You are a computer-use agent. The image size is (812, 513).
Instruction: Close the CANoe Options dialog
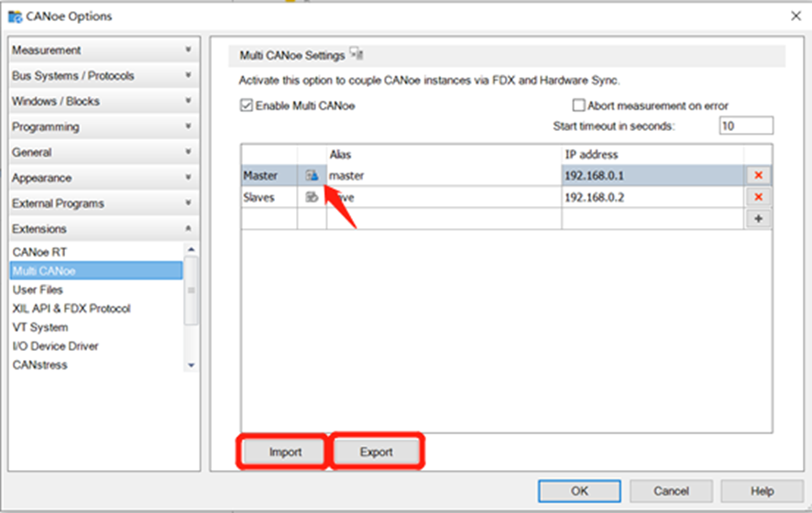coord(796,16)
